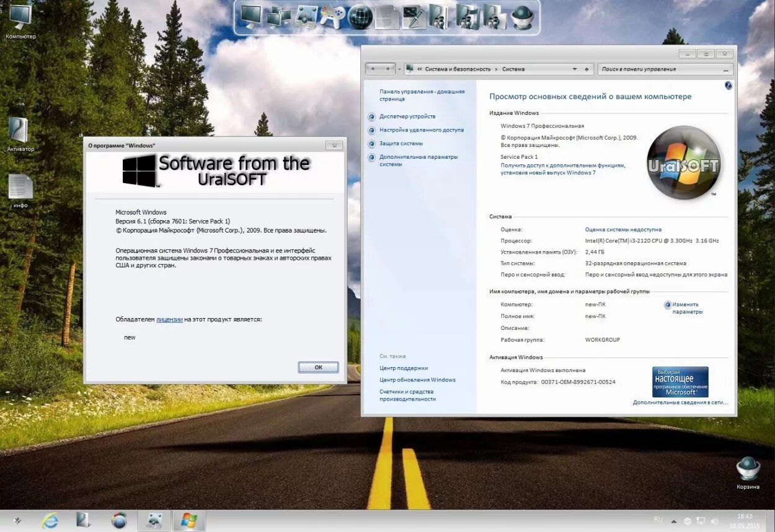
Task: Click Активация Windows выполнена text
Action: coord(542,370)
